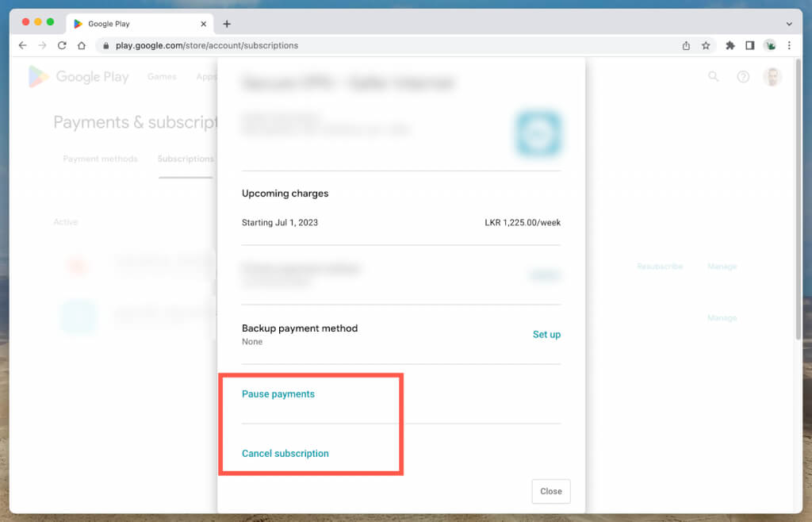Viewport: 812px width, 522px height.
Task: Click the Upcoming charges heading
Action: [285, 194]
